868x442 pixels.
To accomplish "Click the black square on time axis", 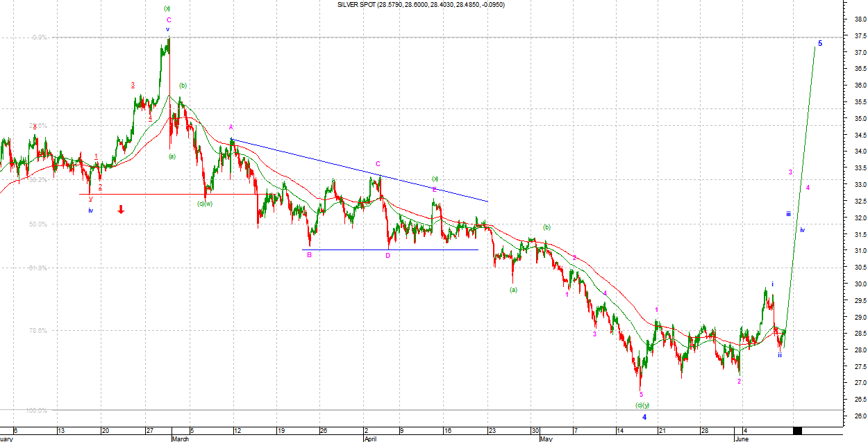I will 797,432.
